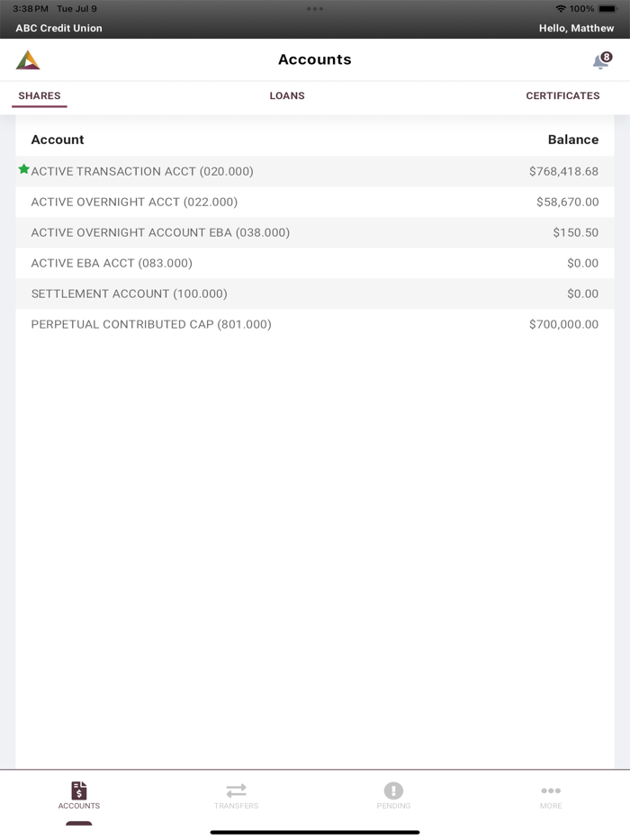Tap the arrows icon above TRANSFERS

point(236,790)
